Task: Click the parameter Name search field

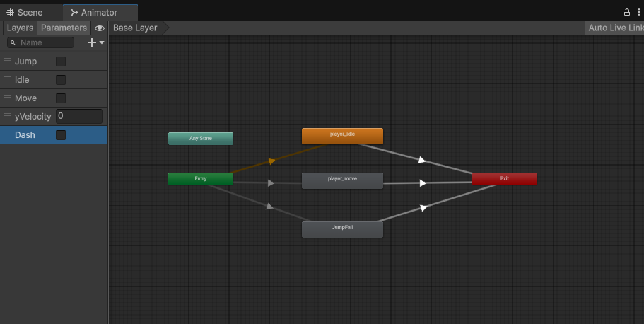Action: tap(41, 42)
